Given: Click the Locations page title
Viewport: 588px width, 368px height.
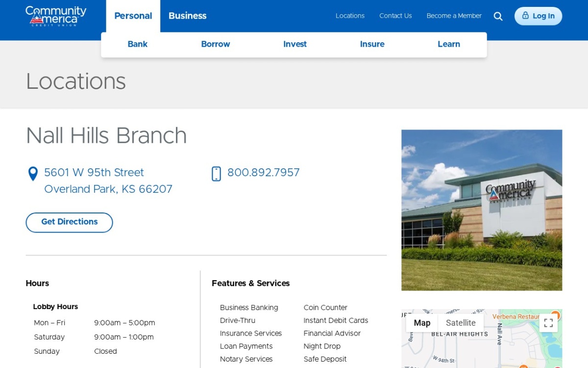Looking at the screenshot, I should (x=76, y=81).
